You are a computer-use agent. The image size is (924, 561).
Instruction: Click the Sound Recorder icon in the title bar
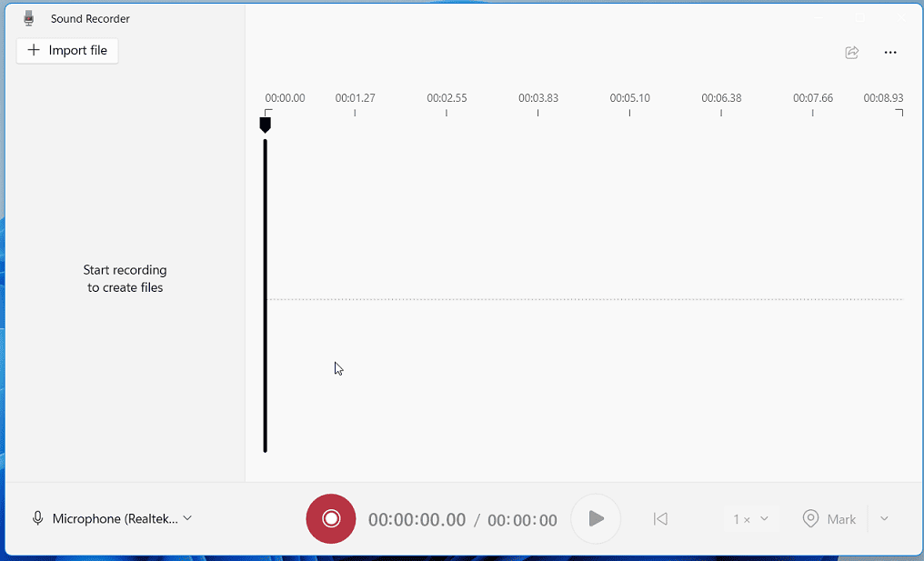pyautogui.click(x=26, y=17)
